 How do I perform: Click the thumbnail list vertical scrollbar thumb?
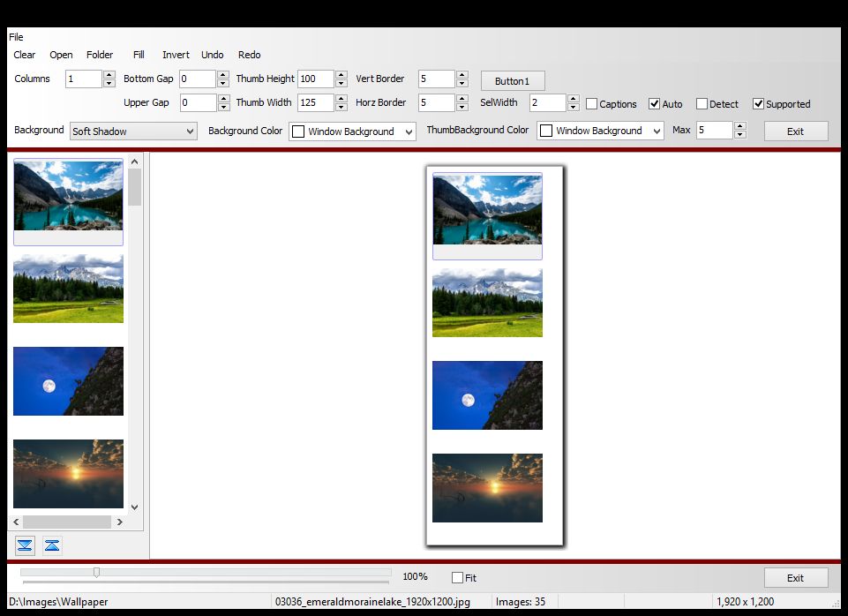point(135,187)
